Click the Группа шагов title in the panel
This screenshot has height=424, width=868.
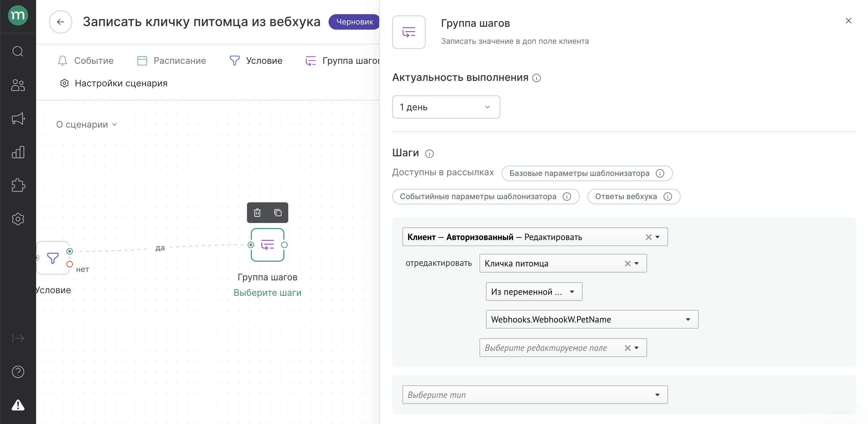pos(476,24)
